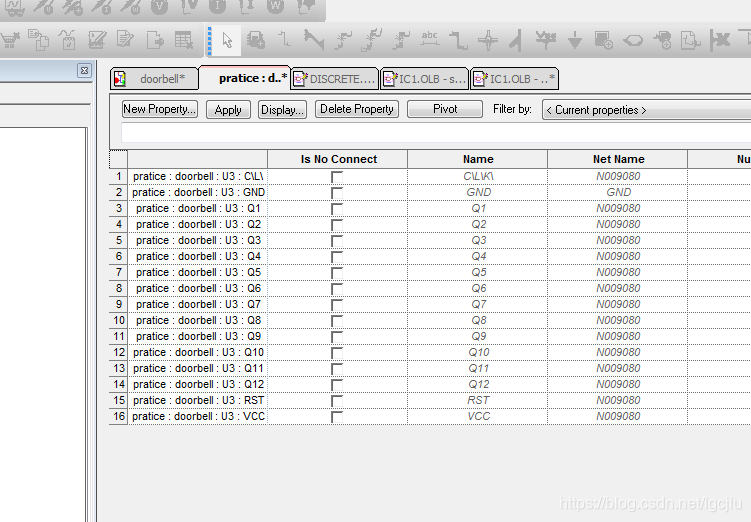Click the shopping cart toolbar icon
Screen dimensions: 751x522
coord(10,40)
